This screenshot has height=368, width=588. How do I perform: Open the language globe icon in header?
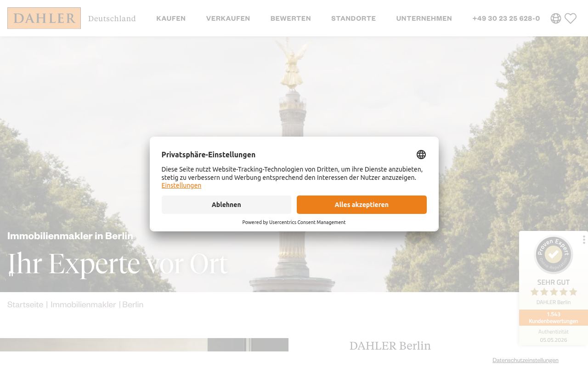coord(556,18)
